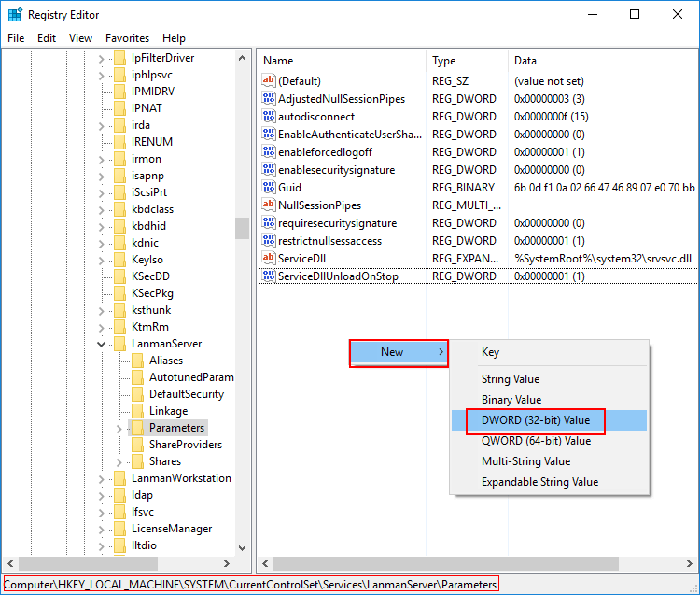
Task: Click the (Default) string value icon
Action: [x=269, y=80]
